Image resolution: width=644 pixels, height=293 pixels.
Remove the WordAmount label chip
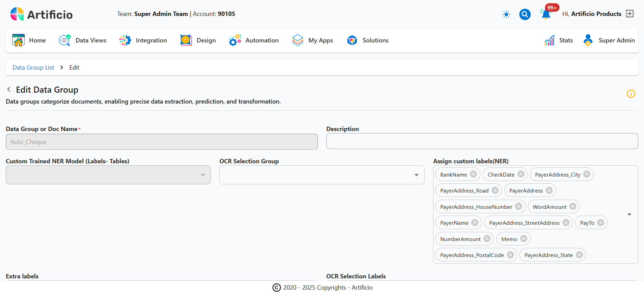(573, 206)
